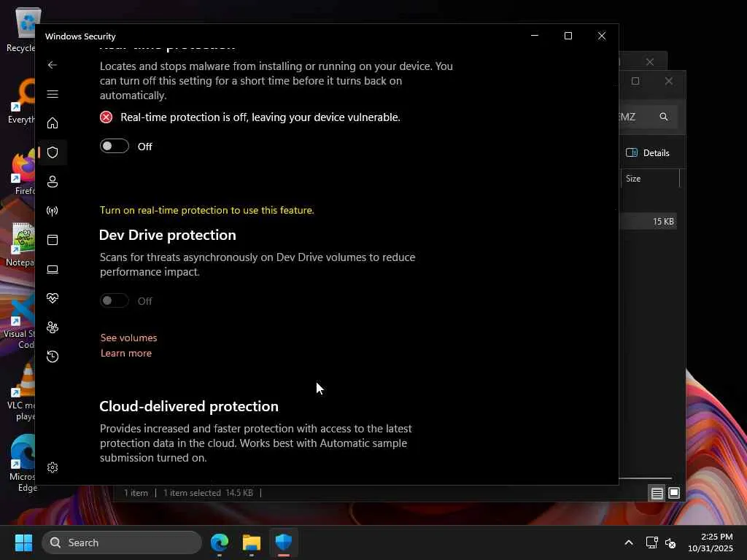Show hidden system tray icons
Screen dimensions: 747x560
pos(629,542)
